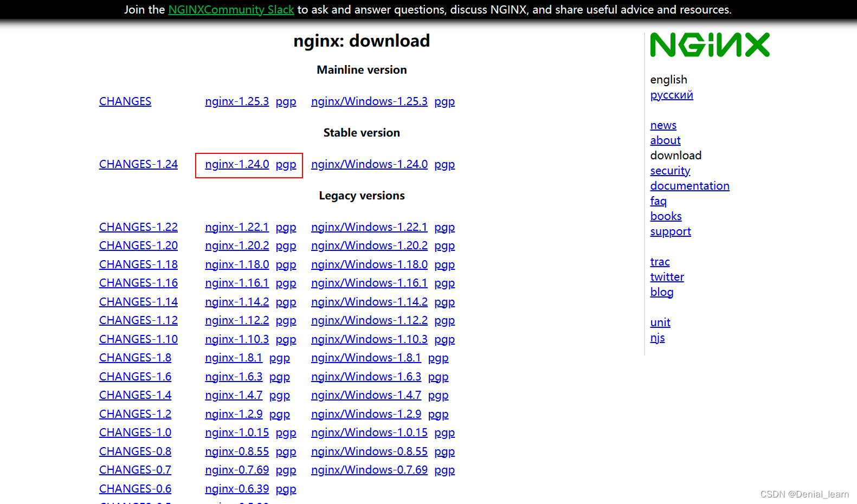The height and width of the screenshot is (504, 857).
Task: Open the about page
Action: coord(665,140)
